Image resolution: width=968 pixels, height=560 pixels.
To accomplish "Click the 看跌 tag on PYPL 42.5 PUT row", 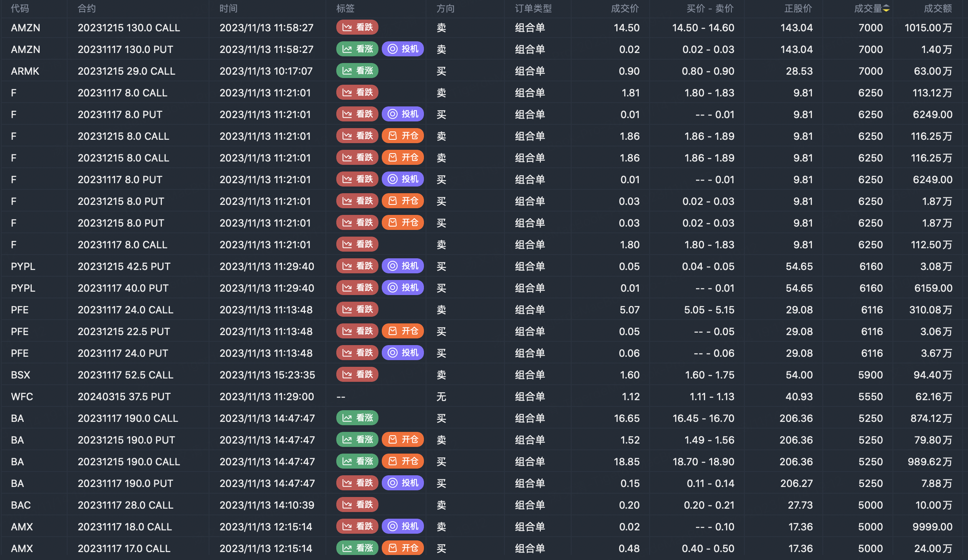I will [x=357, y=266].
